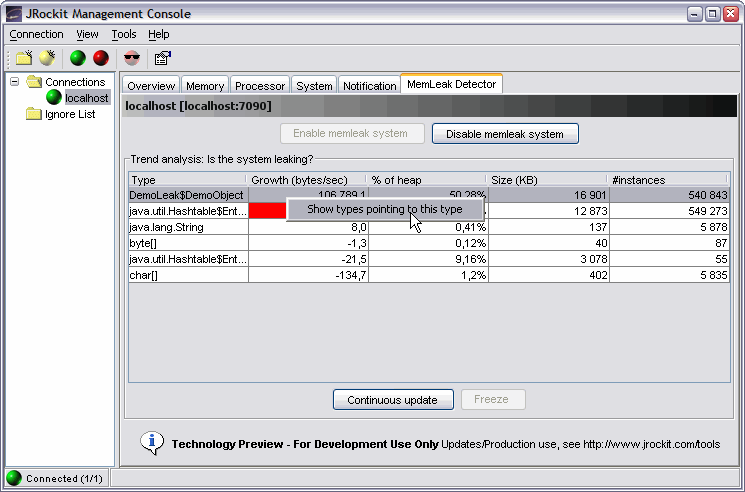Click the sunglasses face toolbar icon
Image resolution: width=745 pixels, height=492 pixels.
coord(132,58)
